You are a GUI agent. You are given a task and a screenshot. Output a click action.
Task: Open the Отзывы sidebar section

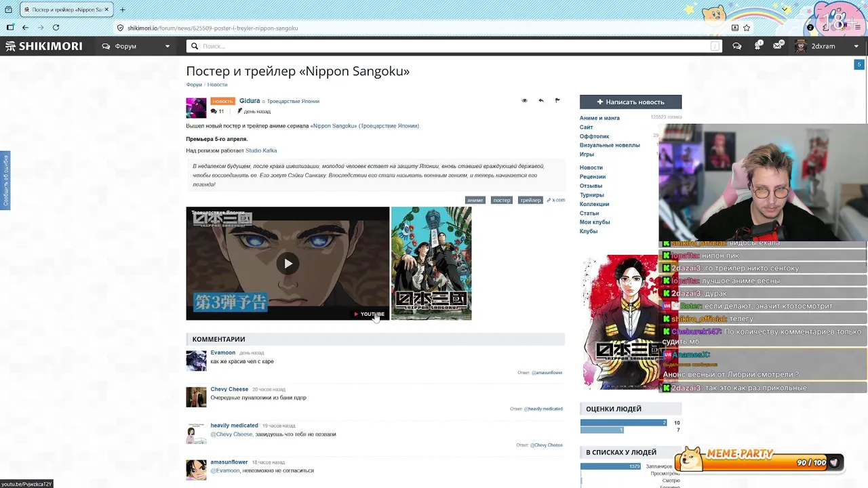click(591, 186)
